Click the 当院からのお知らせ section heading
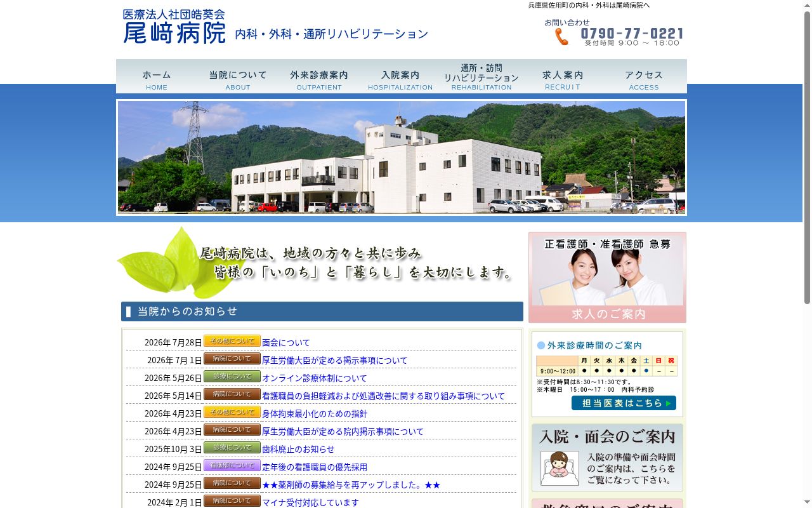 (322, 311)
